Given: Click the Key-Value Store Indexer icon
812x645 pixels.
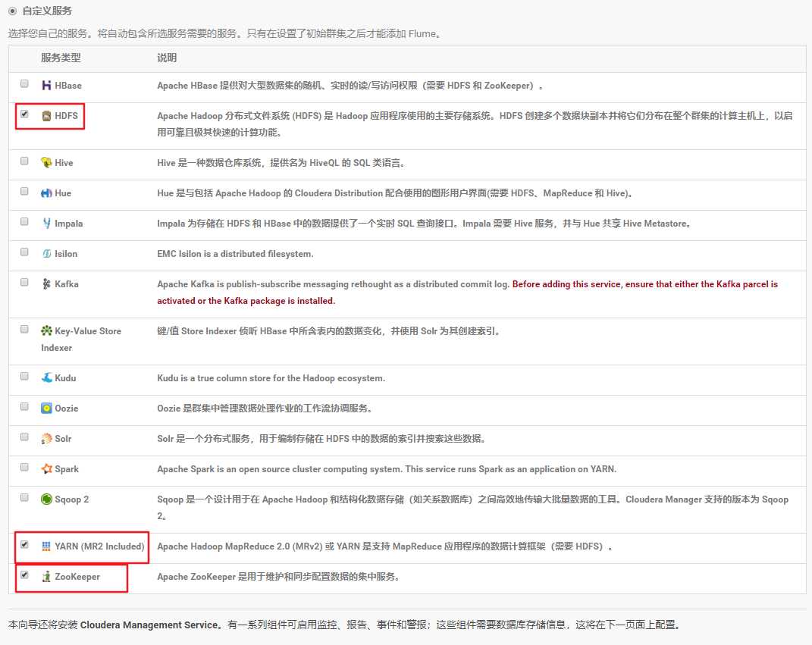Looking at the screenshot, I should [46, 330].
